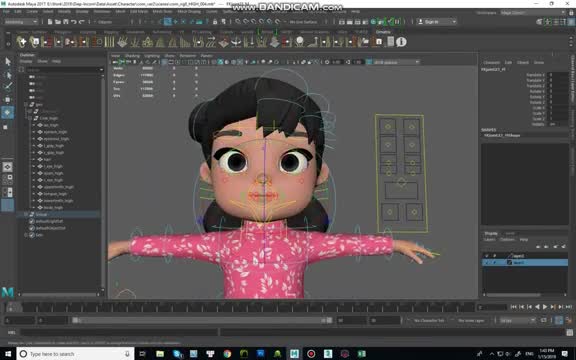Open the Channels menu in Channel Box
This screenshot has width=576, height=360.
(x=492, y=62)
